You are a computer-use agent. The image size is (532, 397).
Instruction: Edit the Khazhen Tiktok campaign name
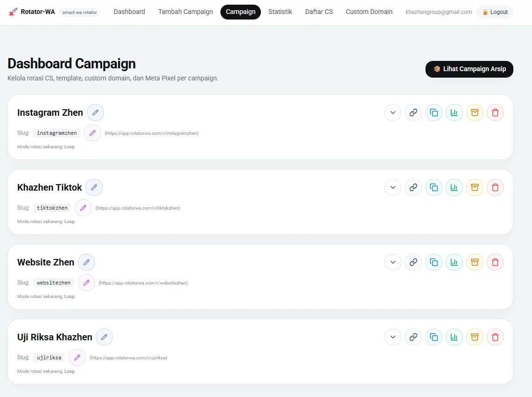94,187
